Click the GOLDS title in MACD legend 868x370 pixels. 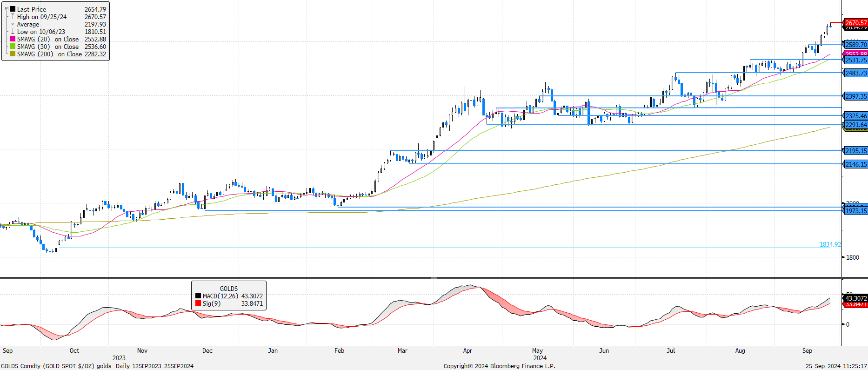click(x=228, y=289)
